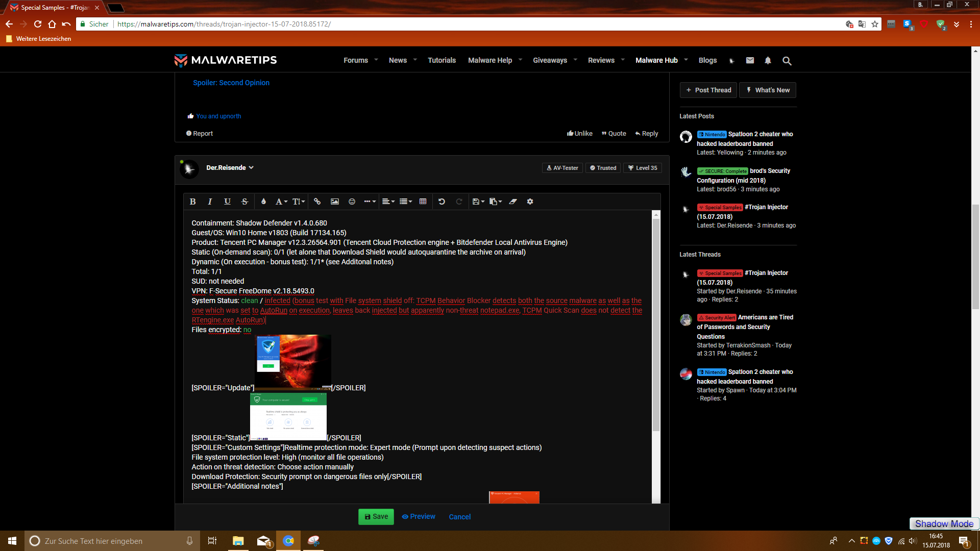The width and height of the screenshot is (980, 551).
Task: Insert a link using the chain icon
Action: point(317,202)
